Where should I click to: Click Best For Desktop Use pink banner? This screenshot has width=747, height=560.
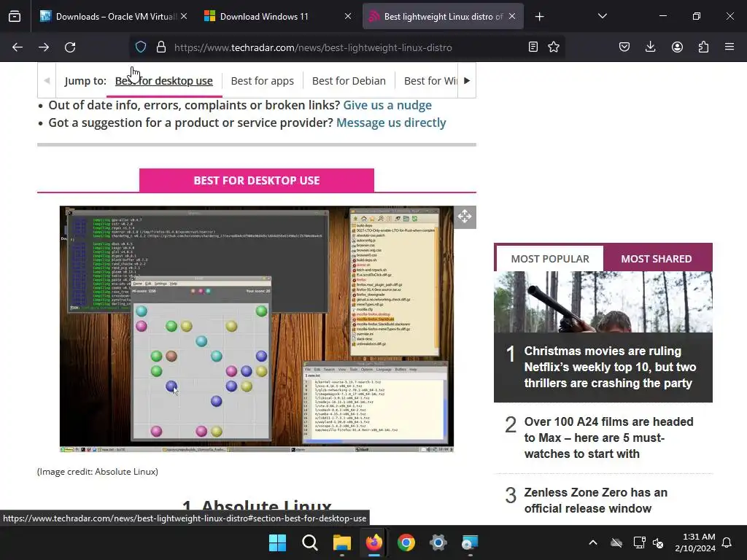[x=257, y=181]
